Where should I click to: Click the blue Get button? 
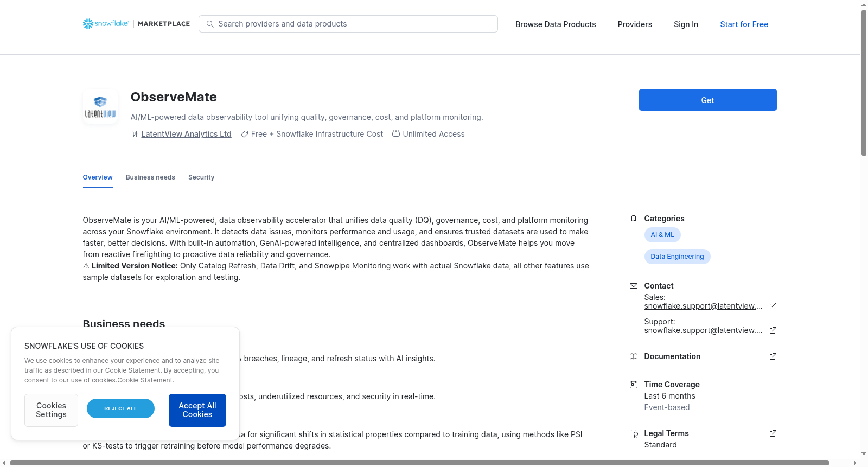pyautogui.click(x=707, y=100)
